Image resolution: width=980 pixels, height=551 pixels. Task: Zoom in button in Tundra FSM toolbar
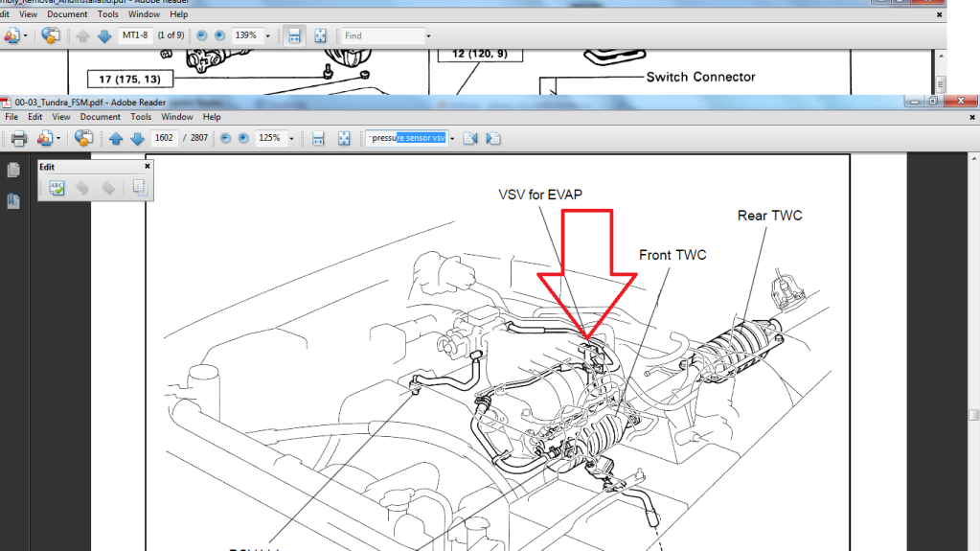point(243,138)
